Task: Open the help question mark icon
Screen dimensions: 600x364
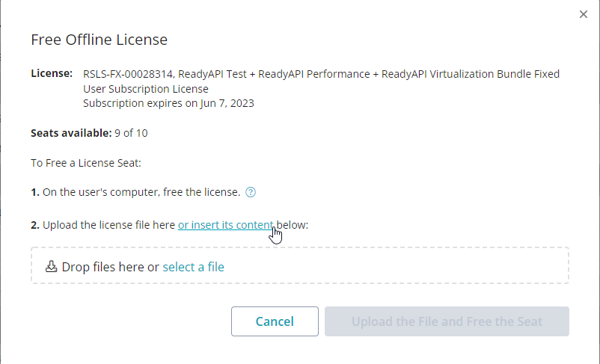Action: (251, 192)
